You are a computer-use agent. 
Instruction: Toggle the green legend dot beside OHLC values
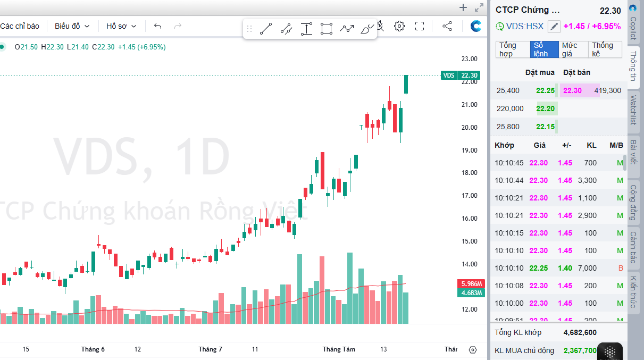(x=2, y=47)
